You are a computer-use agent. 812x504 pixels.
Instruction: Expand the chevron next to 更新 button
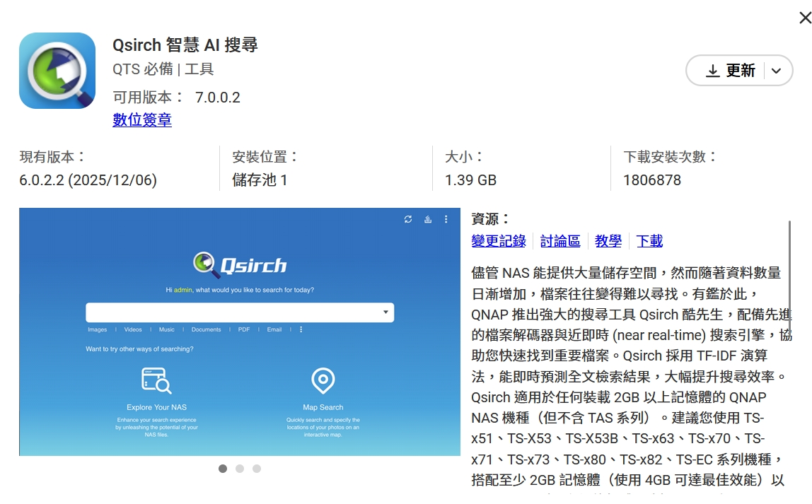click(776, 71)
